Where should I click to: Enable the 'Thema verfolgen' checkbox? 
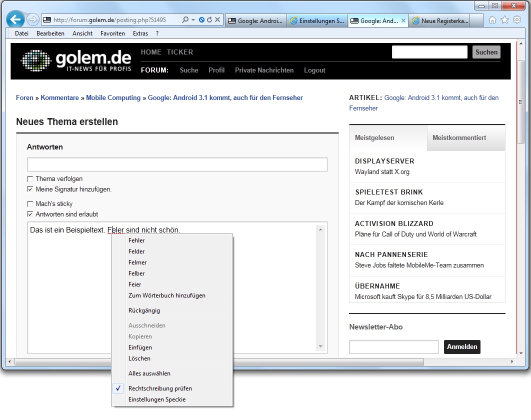pos(30,179)
